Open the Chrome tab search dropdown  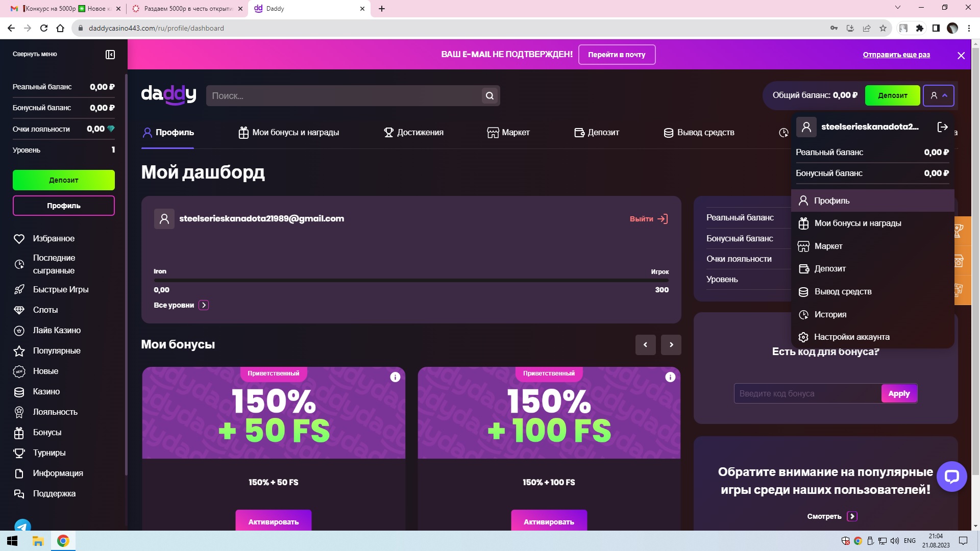(x=898, y=8)
